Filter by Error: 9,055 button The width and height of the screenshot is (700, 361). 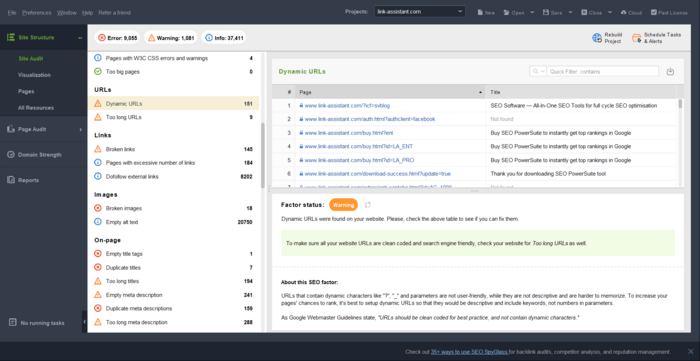[x=118, y=38]
